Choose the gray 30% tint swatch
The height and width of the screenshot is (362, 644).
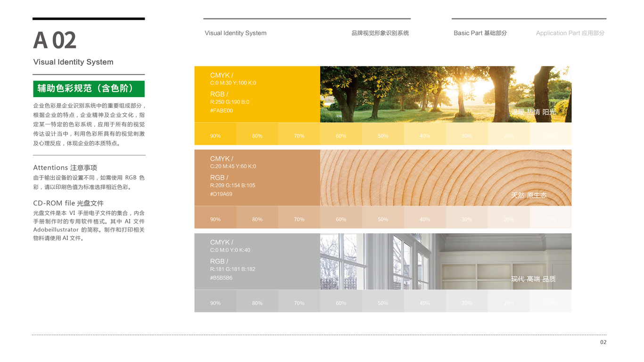tap(467, 301)
